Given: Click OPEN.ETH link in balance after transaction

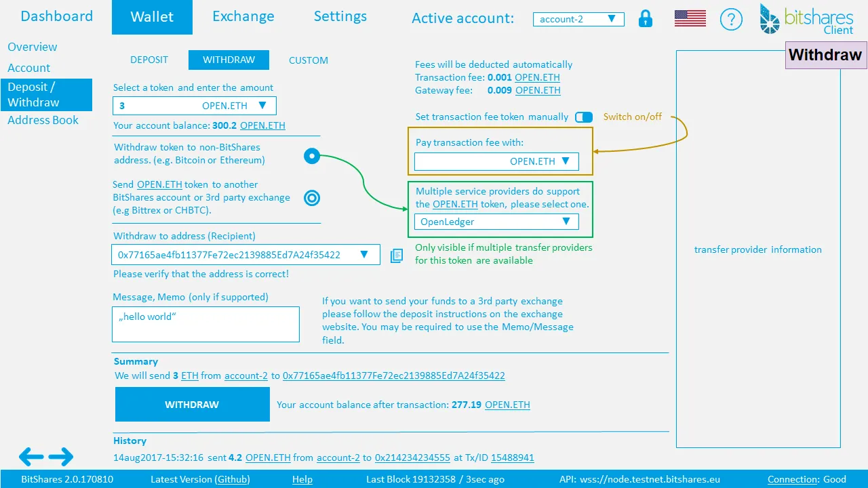Looking at the screenshot, I should [x=507, y=405].
